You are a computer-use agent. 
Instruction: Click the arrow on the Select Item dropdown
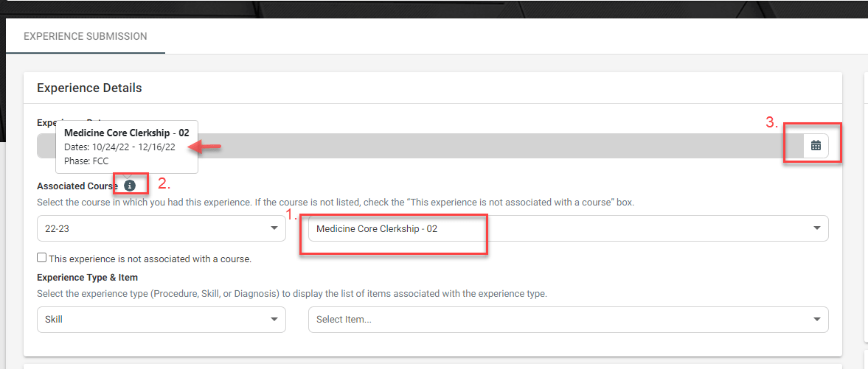pyautogui.click(x=816, y=320)
